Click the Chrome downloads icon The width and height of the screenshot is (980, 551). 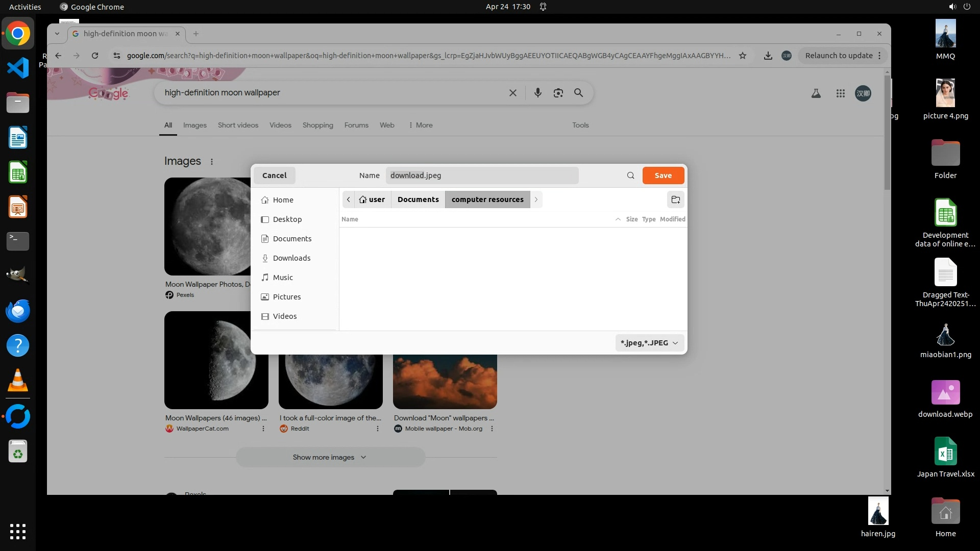click(x=768, y=56)
